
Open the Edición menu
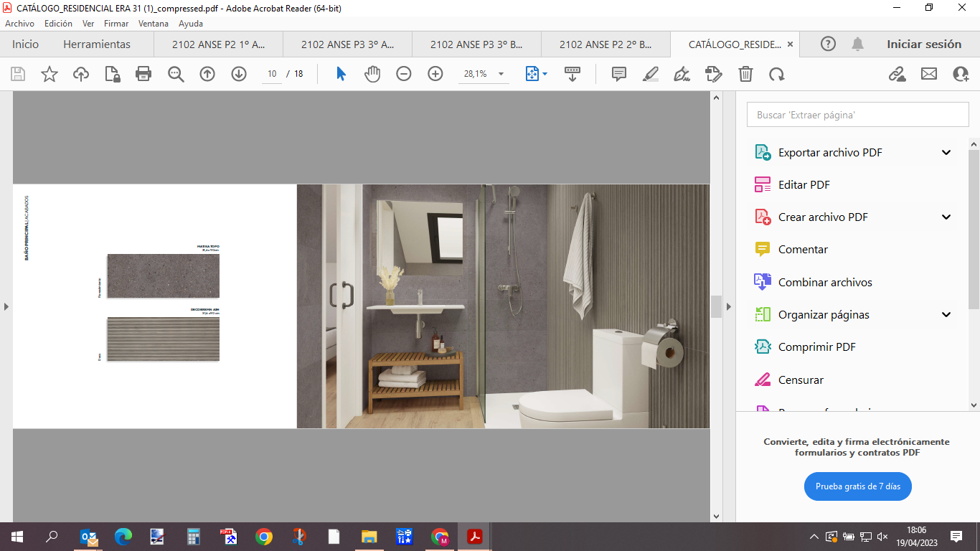58,24
